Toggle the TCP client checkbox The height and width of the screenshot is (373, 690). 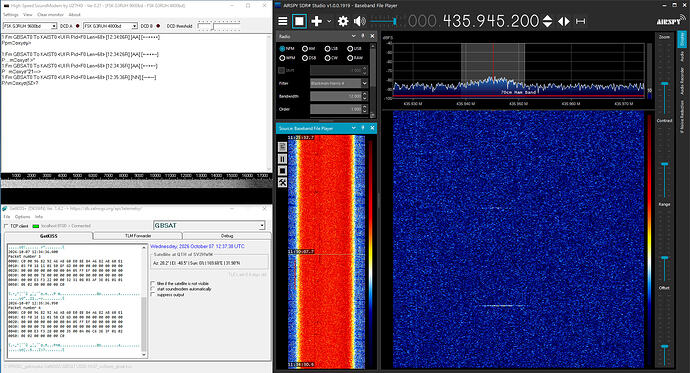tap(6, 226)
